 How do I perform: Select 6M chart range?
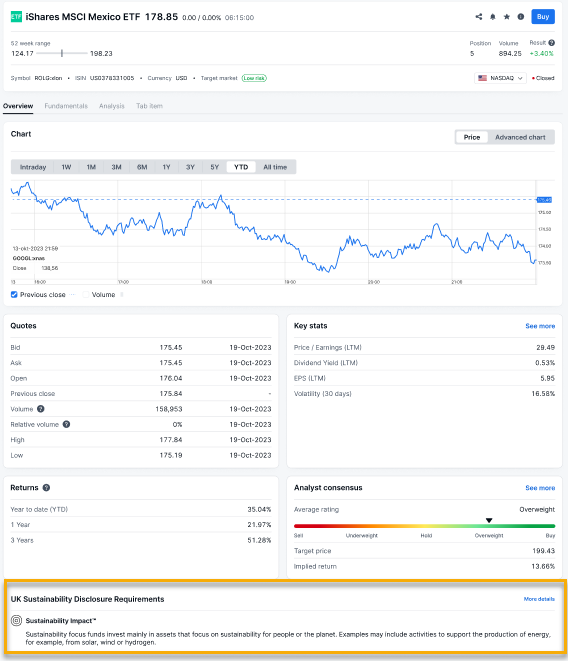[x=142, y=167]
